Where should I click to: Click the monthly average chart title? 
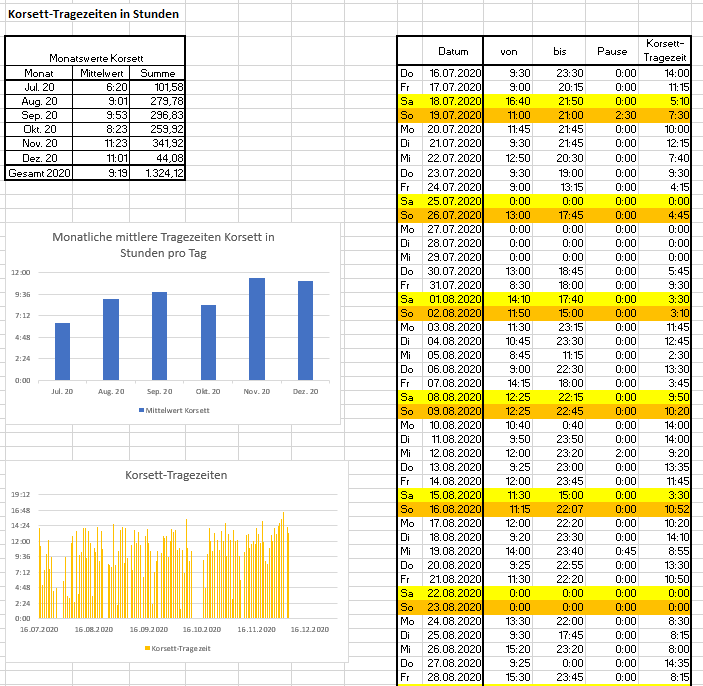tap(163, 245)
